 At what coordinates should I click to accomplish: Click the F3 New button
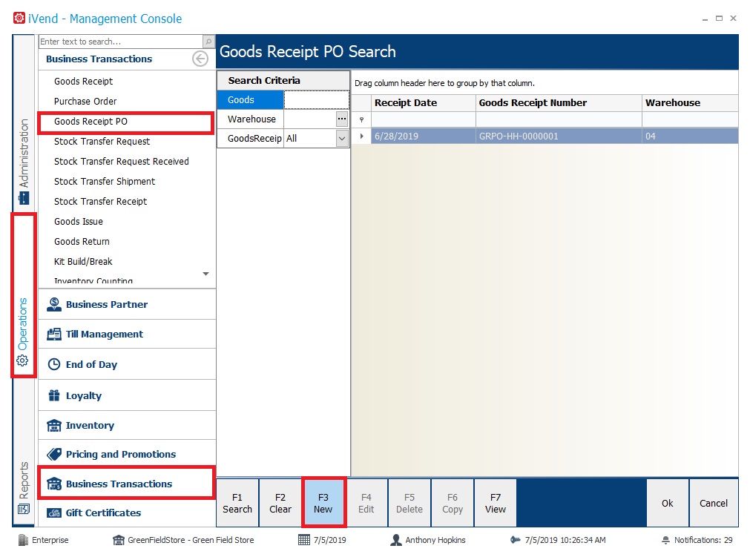pyautogui.click(x=323, y=503)
